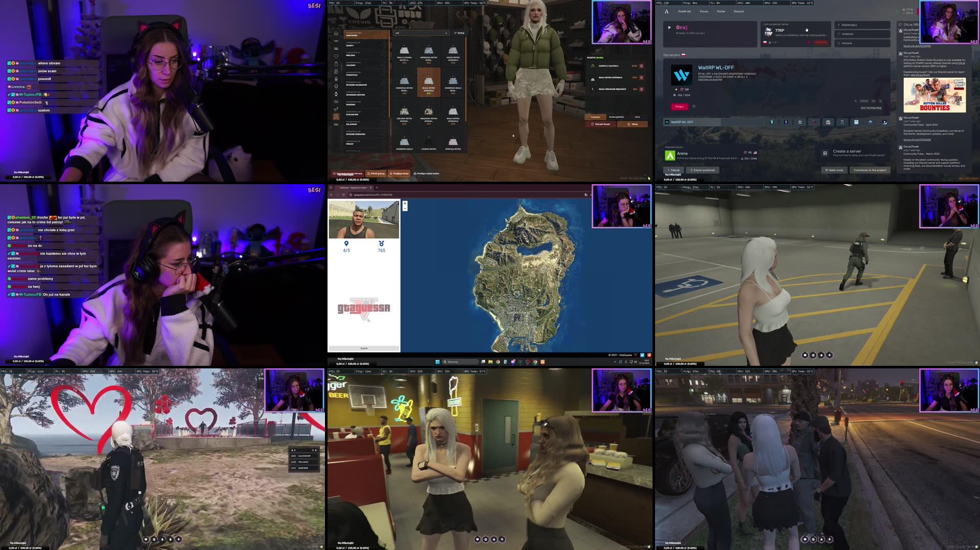
Task: Toggle Przełącz szybę kasku at the shop bottom
Action: pos(427,174)
